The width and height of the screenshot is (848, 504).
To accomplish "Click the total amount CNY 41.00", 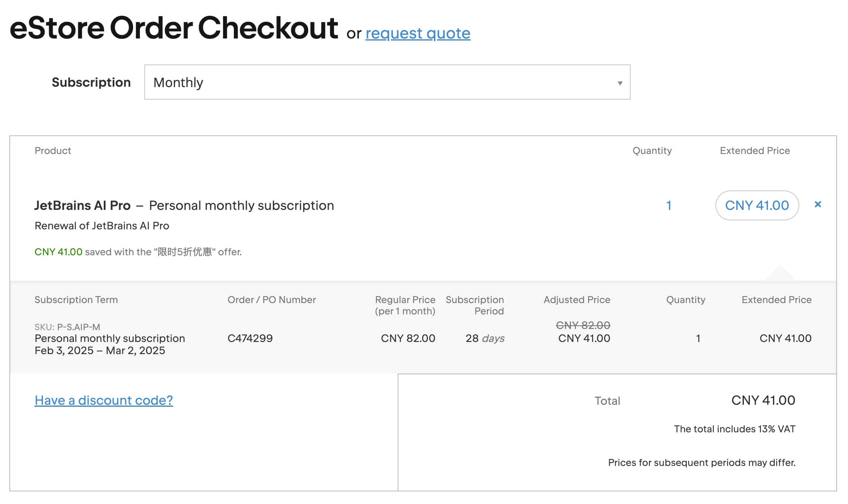I will (763, 400).
